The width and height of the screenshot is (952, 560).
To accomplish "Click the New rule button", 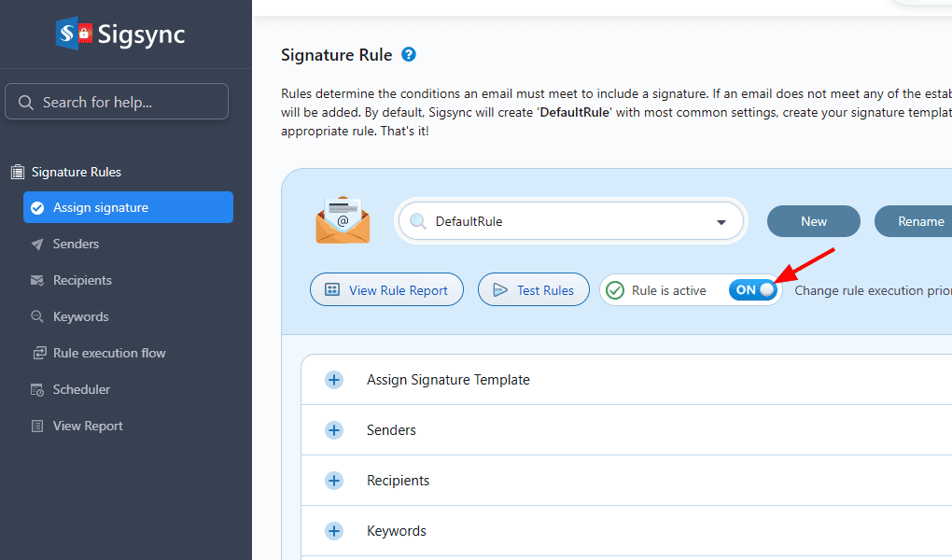I will [813, 221].
